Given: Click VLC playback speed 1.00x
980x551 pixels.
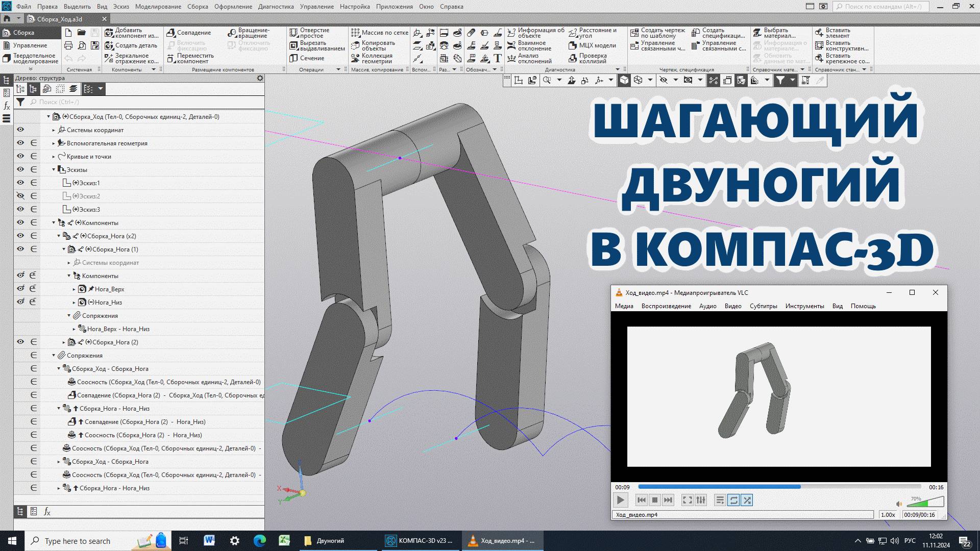Looking at the screenshot, I should 888,515.
